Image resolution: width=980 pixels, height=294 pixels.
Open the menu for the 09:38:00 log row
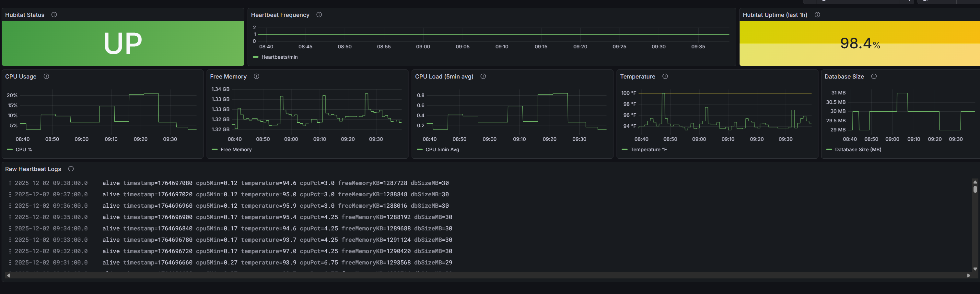click(x=10, y=183)
